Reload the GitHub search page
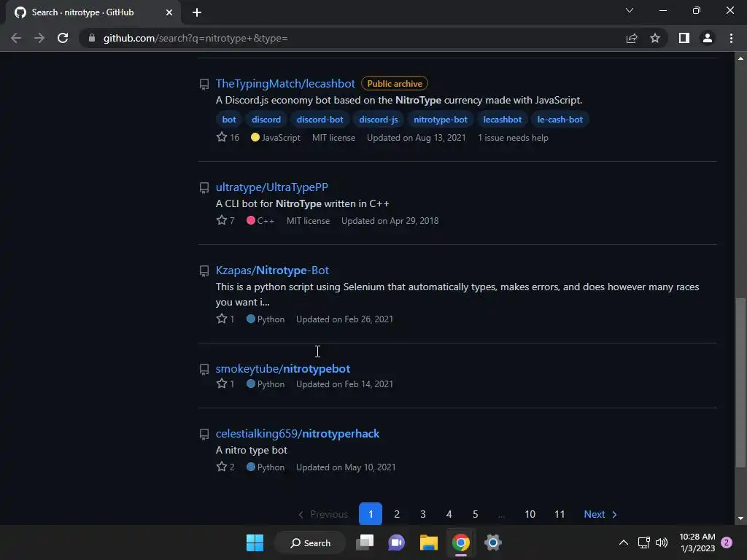747x560 pixels. [x=63, y=38]
